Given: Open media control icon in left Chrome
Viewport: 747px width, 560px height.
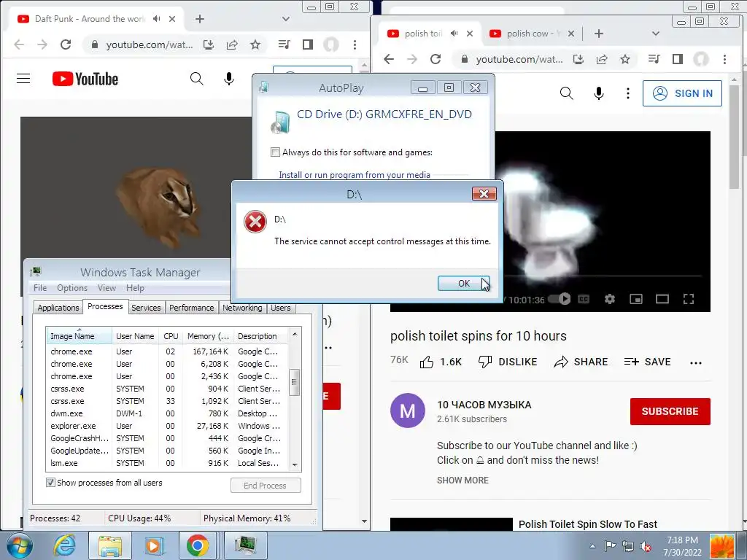Looking at the screenshot, I should click(x=284, y=44).
